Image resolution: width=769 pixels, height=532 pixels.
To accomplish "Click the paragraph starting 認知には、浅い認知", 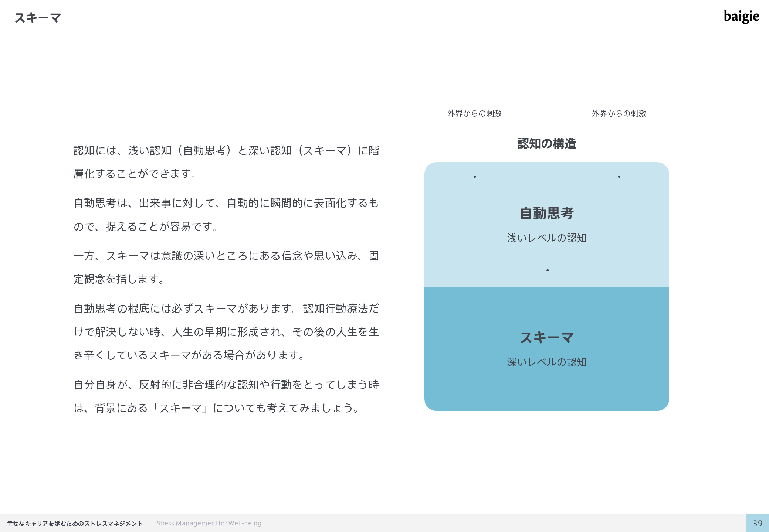I will point(226,162).
